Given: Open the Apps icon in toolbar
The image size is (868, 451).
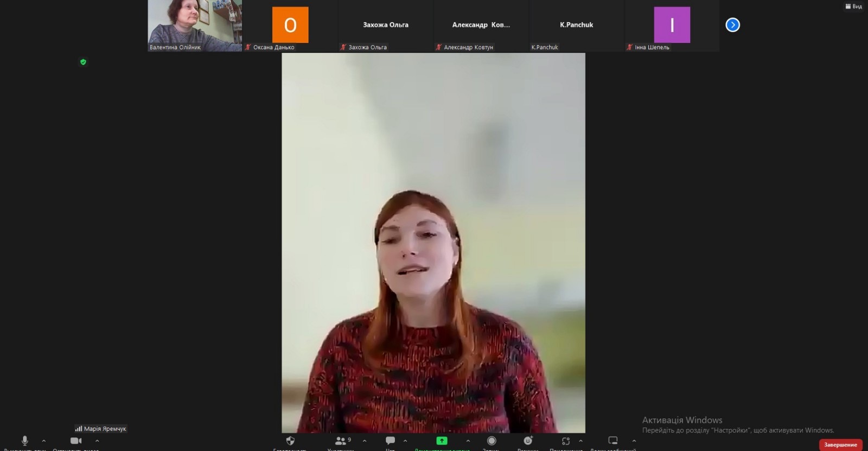Looking at the screenshot, I should point(566,441).
